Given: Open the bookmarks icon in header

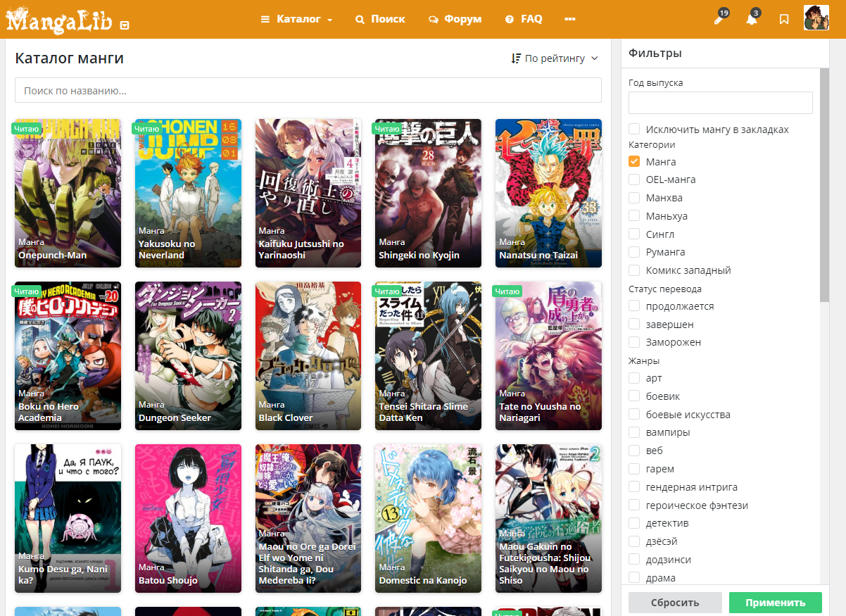Looking at the screenshot, I should coord(784,20).
